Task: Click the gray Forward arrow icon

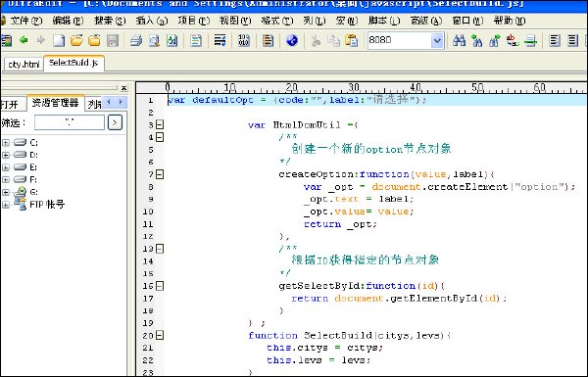Action: point(40,40)
